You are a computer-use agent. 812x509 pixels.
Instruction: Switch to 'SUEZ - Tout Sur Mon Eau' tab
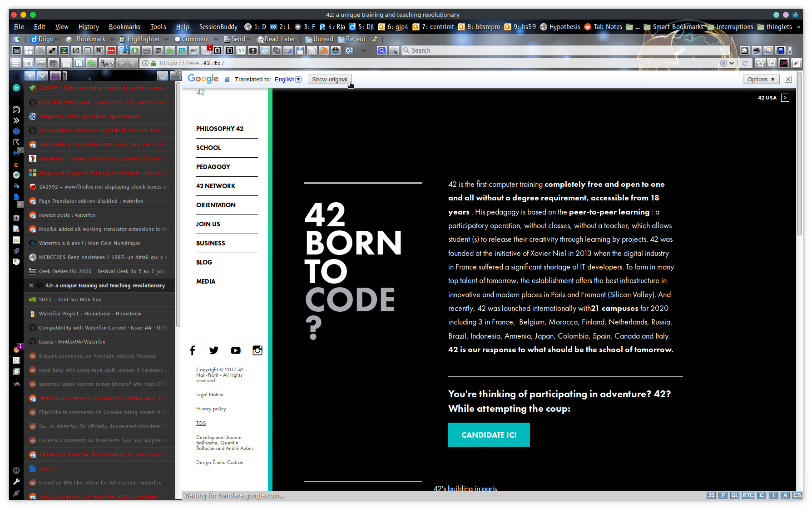point(99,299)
